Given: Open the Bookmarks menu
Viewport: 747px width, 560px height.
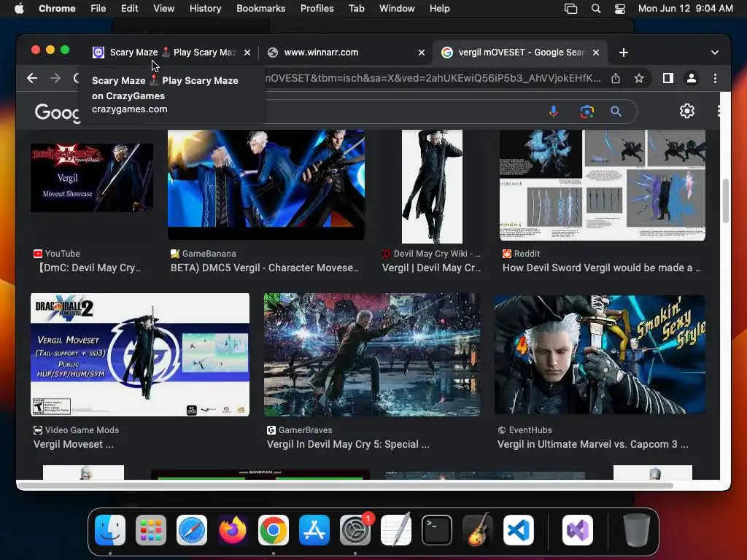Looking at the screenshot, I should 260,9.
